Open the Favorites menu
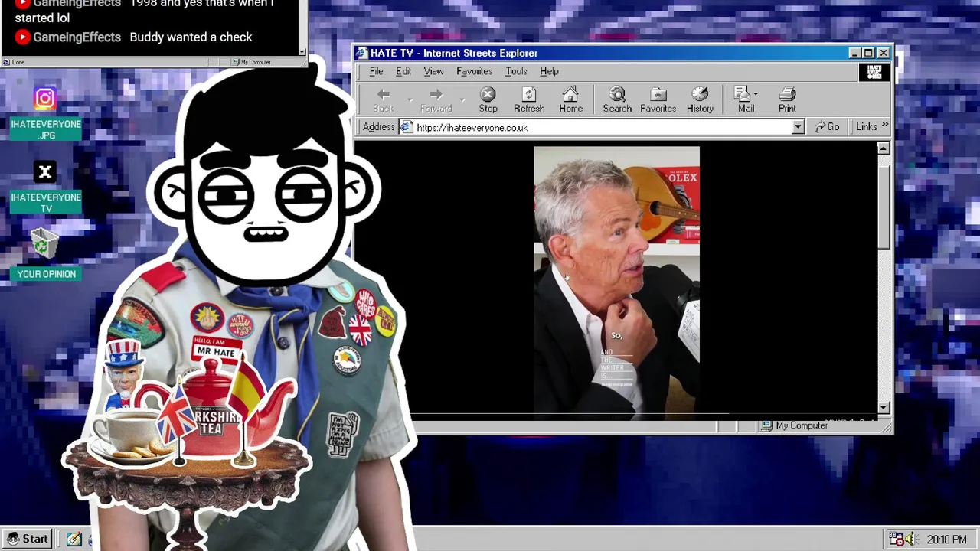Screen dimensions: 980x551 [475, 71]
